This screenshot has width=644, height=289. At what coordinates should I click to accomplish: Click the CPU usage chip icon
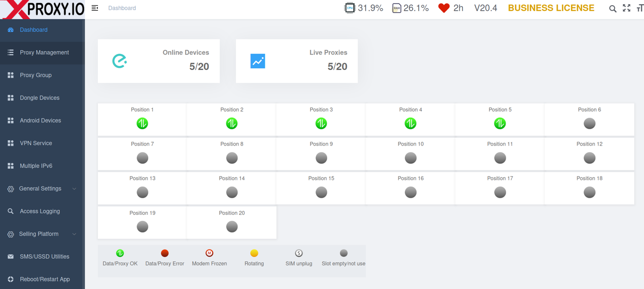[x=349, y=8]
